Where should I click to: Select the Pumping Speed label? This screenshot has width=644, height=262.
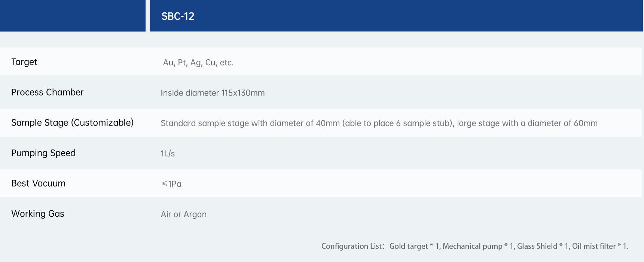click(43, 153)
